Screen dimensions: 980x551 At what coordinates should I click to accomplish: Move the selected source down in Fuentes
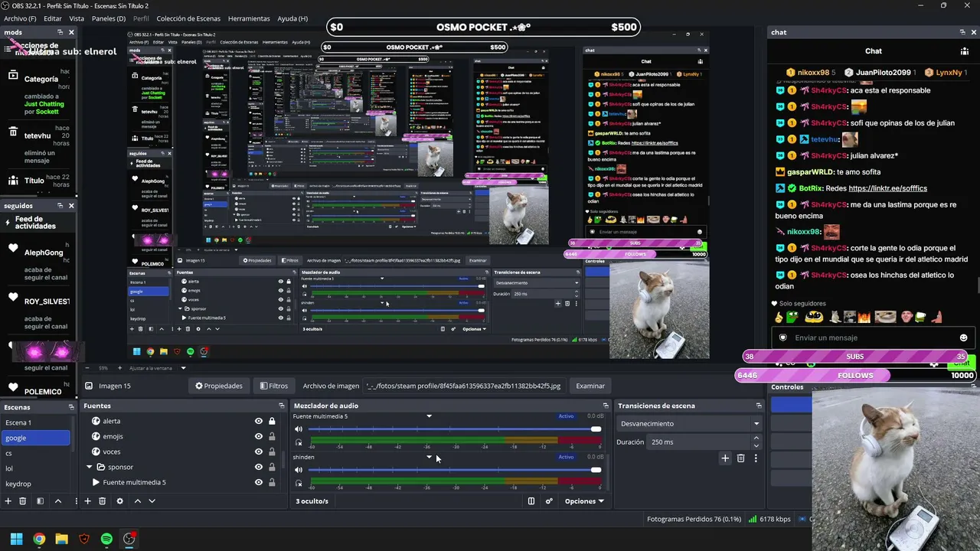[152, 501]
